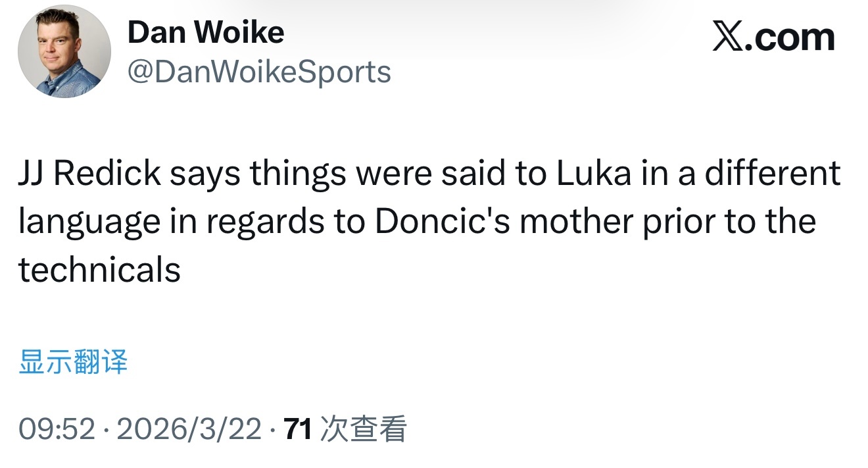Viewport: 868px width, 468px height.
Task: Click the 次查看 views label
Action: pos(363,430)
